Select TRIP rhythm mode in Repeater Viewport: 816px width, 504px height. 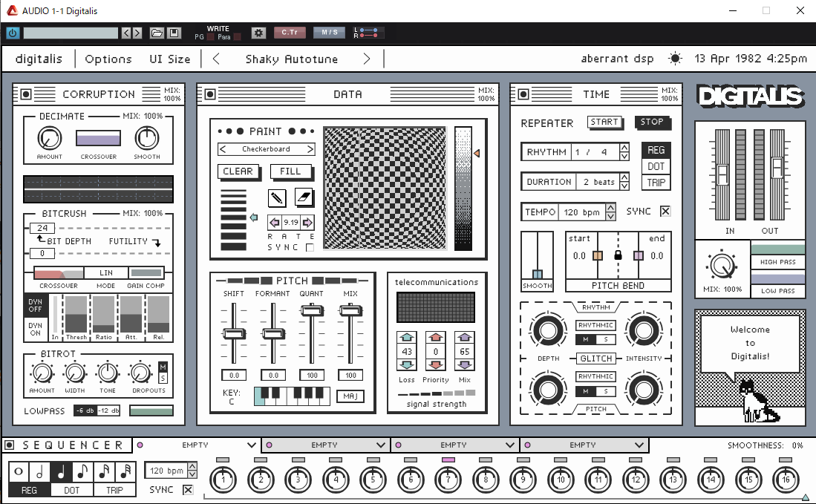[x=656, y=183]
